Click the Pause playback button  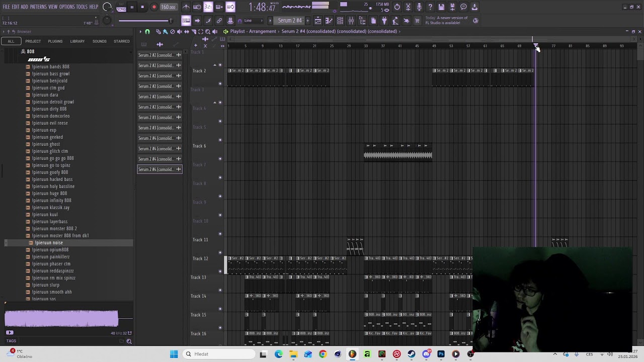(x=132, y=7)
